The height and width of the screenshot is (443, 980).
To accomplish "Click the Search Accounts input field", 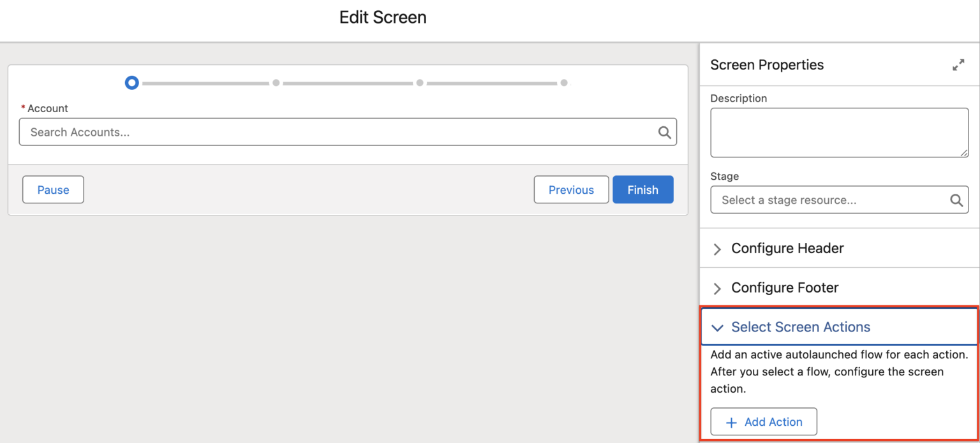I will coord(319,132).
